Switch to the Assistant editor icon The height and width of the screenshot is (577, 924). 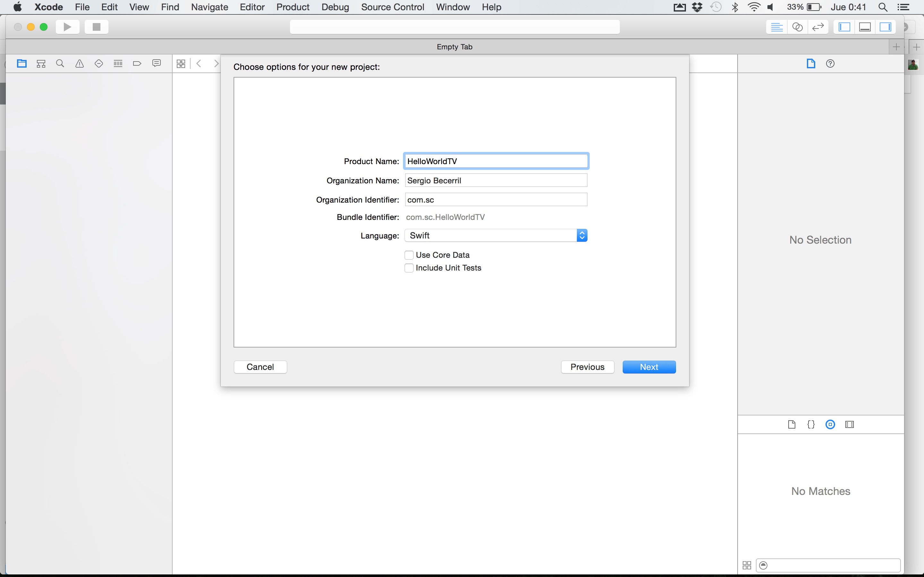pyautogui.click(x=797, y=27)
